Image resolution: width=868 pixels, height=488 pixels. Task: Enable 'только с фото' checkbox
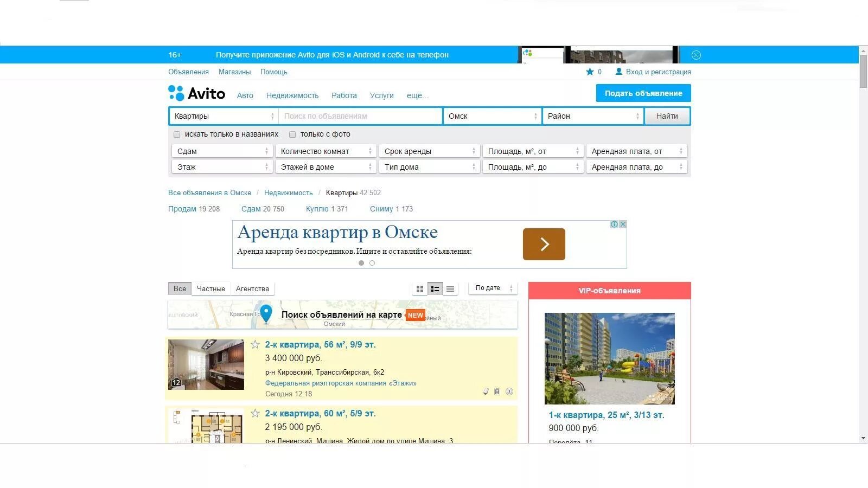tap(292, 134)
